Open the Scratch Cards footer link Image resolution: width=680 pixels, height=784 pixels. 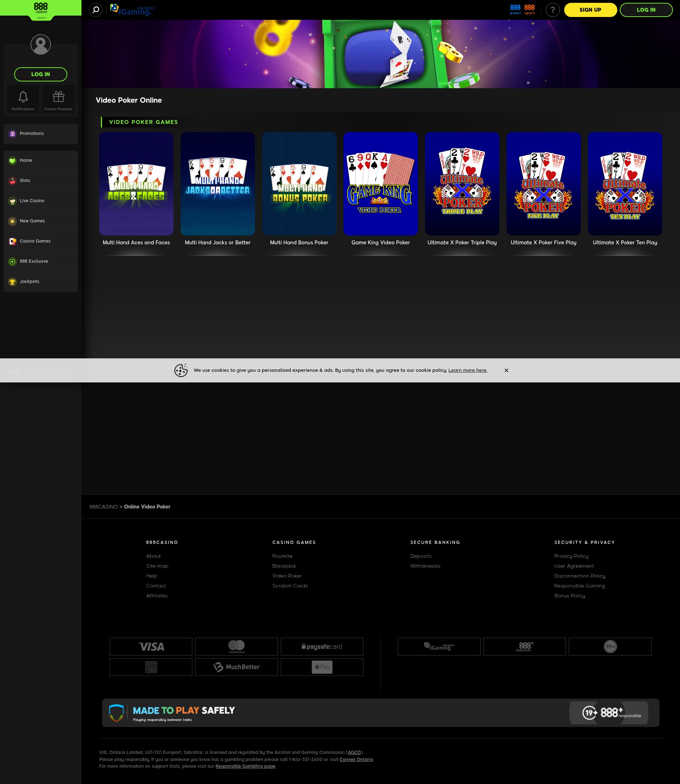tap(290, 586)
